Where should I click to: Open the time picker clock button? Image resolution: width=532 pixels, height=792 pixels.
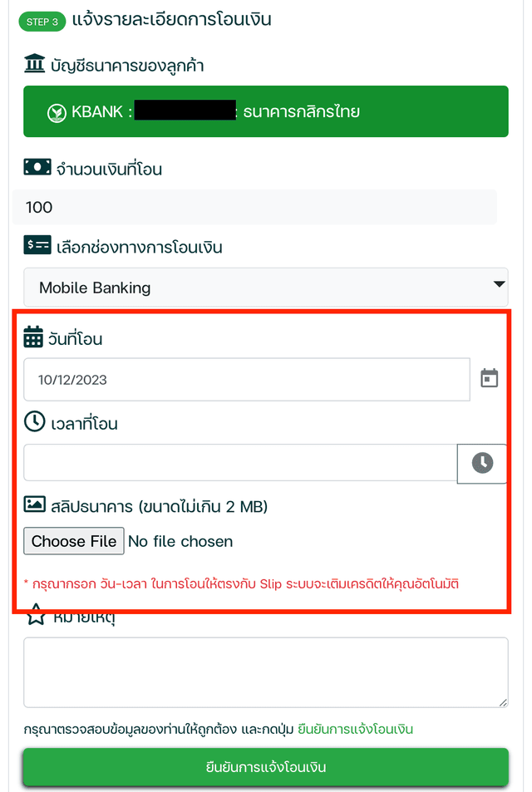[x=482, y=463]
